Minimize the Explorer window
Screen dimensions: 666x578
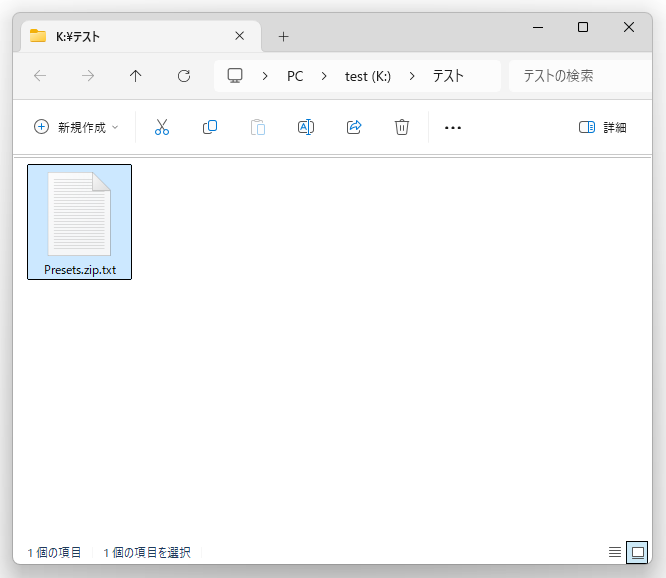click(538, 27)
